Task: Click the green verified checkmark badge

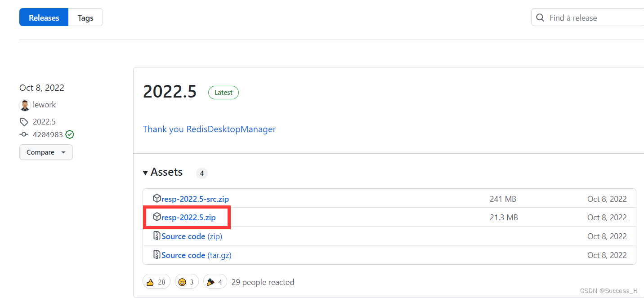Action: coord(70,134)
